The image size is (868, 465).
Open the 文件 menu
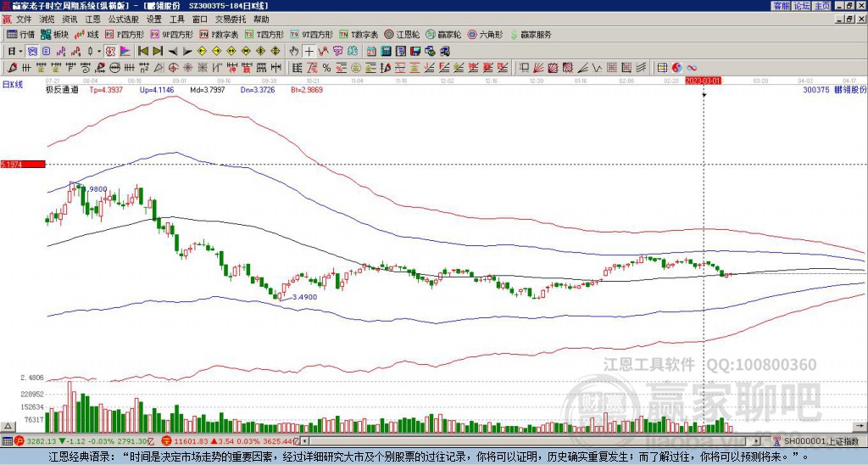24,20
